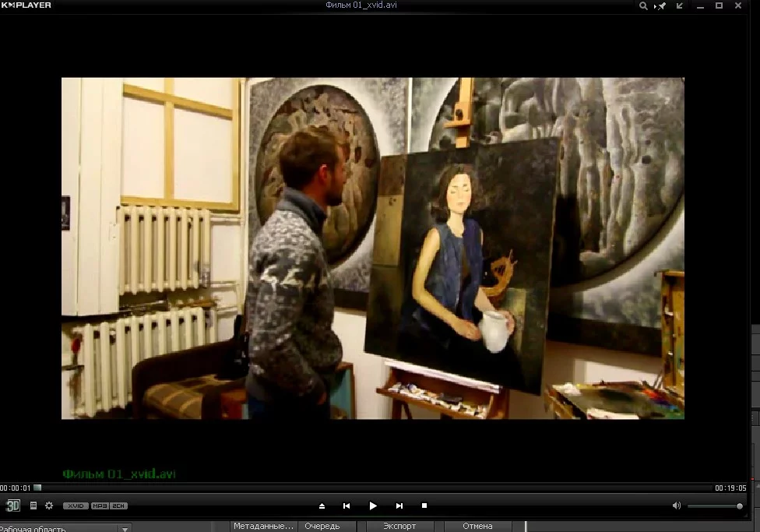The height and width of the screenshot is (532, 760).
Task: Click the seek bar position handle
Action: coord(37,488)
